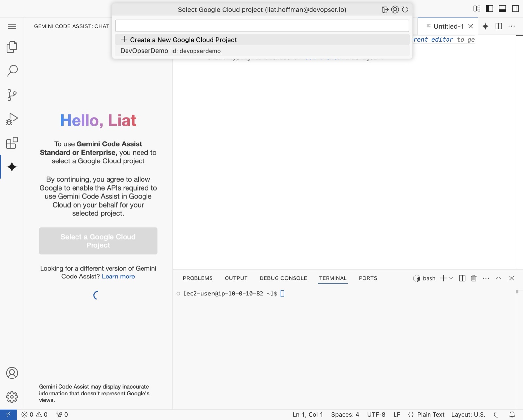The height and width of the screenshot is (420, 523).
Task: Open the Learn more link
Action: [x=118, y=277]
